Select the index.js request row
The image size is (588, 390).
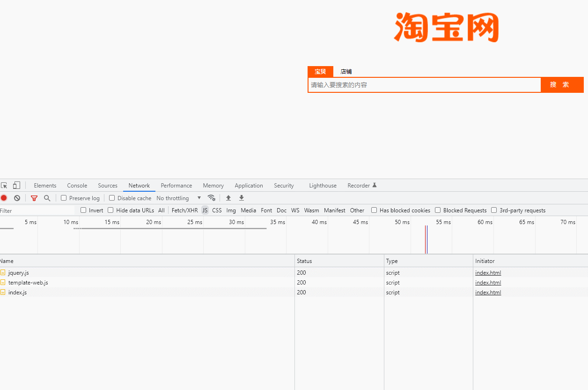point(294,292)
